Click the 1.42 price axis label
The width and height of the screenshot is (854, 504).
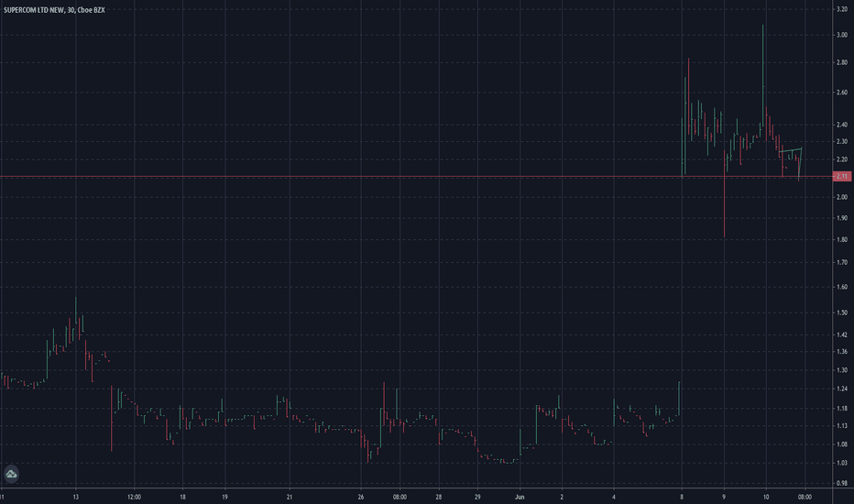(x=841, y=334)
